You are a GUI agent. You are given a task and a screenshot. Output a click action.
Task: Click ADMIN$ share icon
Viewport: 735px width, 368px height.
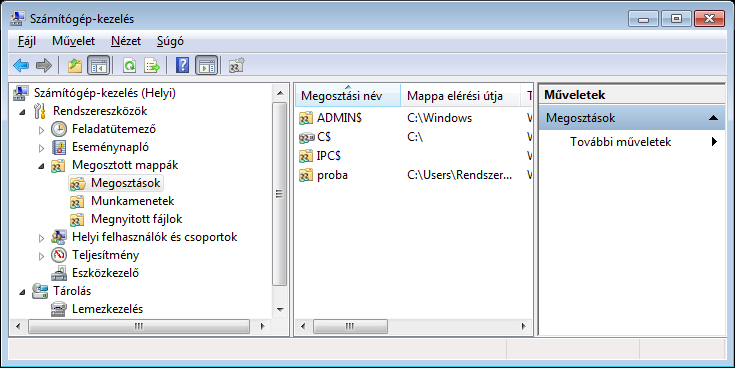click(306, 118)
